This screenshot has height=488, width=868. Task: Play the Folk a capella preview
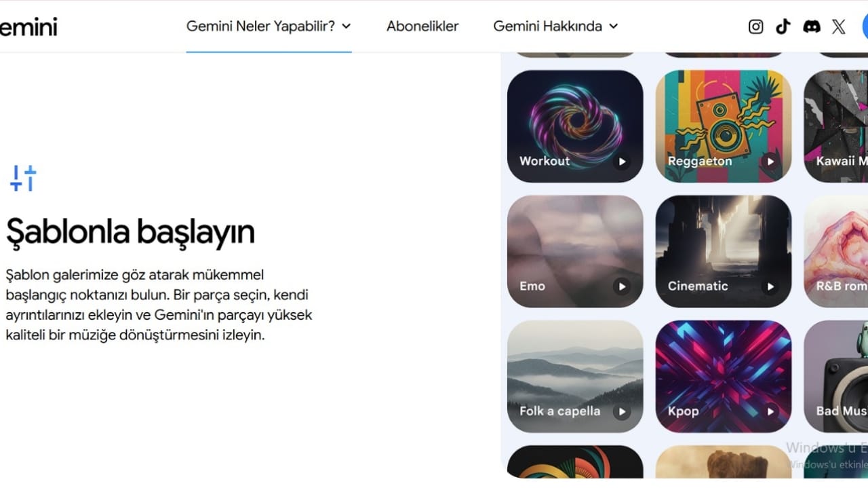(622, 411)
